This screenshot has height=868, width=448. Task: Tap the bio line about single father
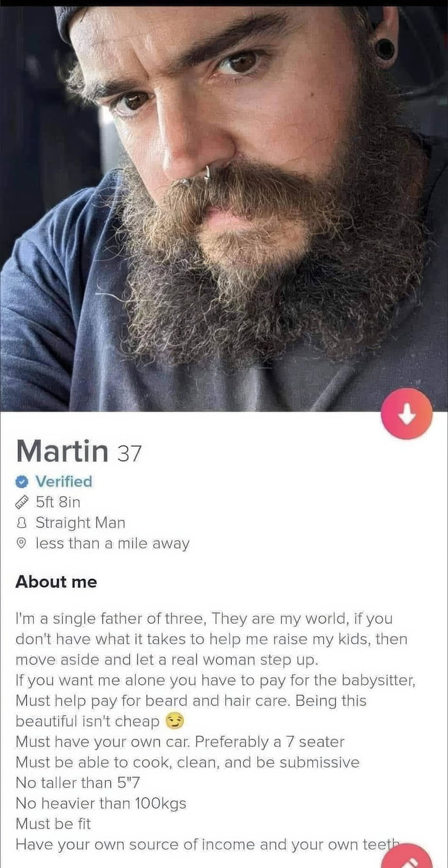204,619
